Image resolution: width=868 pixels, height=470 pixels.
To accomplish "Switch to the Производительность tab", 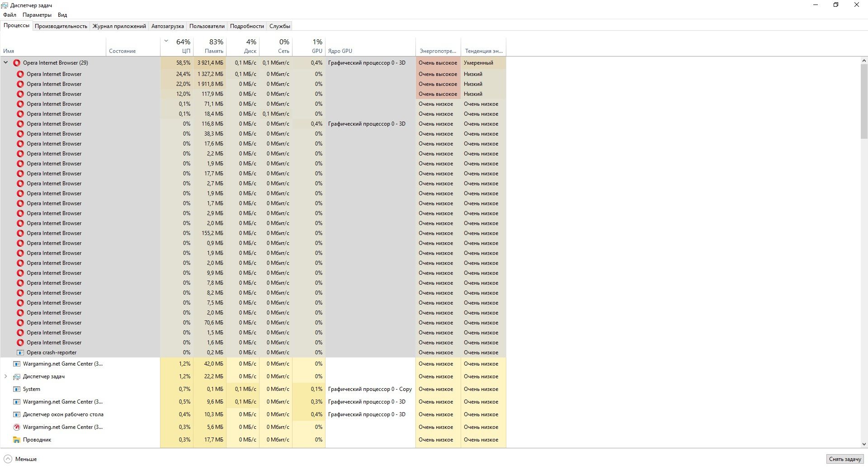I will click(x=61, y=26).
